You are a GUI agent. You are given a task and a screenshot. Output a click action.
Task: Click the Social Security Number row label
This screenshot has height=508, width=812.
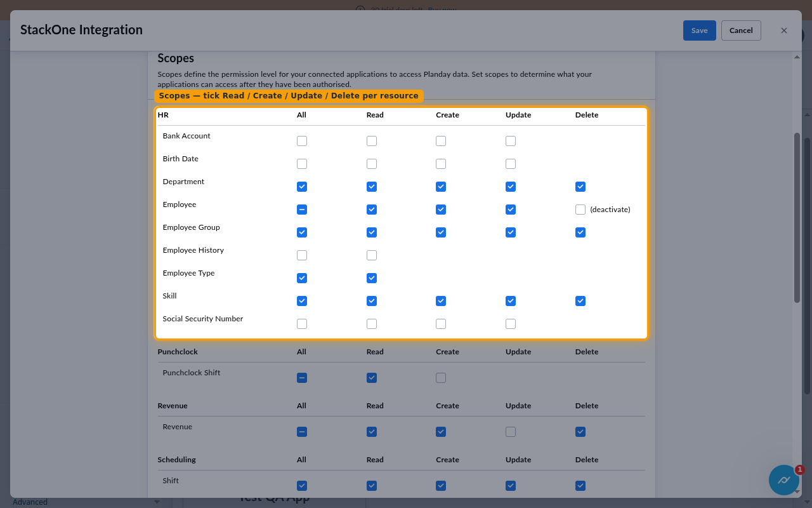[203, 319]
